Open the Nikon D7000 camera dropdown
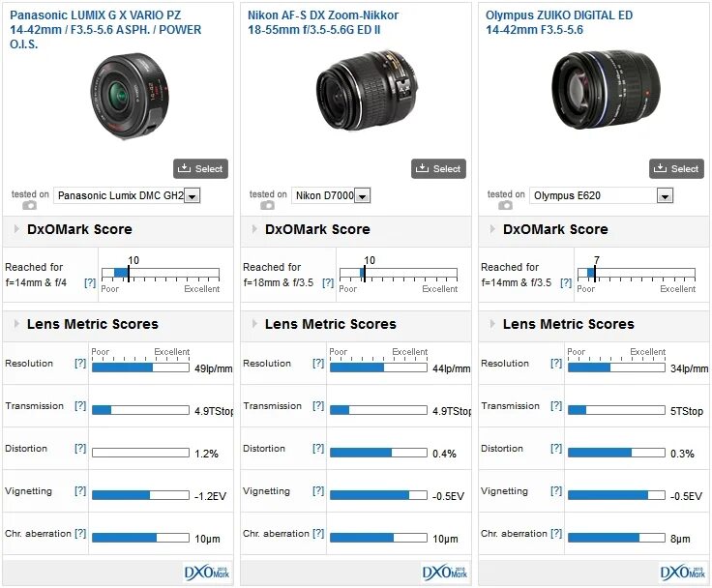Viewport: 712px width, 588px height. 331,195
